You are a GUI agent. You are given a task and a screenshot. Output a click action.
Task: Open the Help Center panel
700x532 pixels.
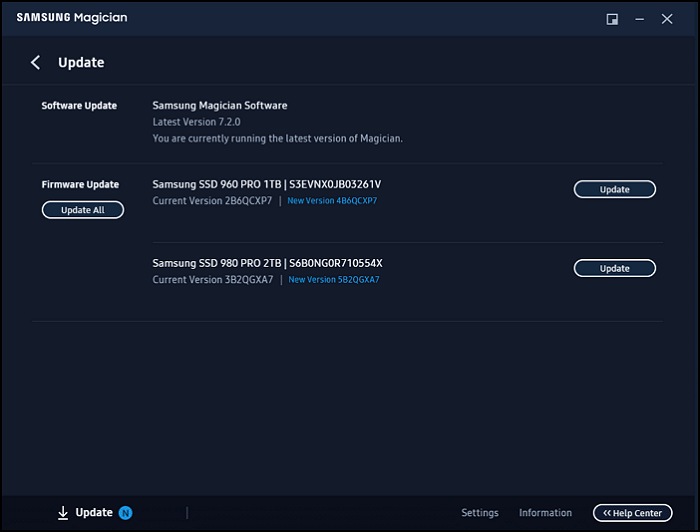click(632, 513)
